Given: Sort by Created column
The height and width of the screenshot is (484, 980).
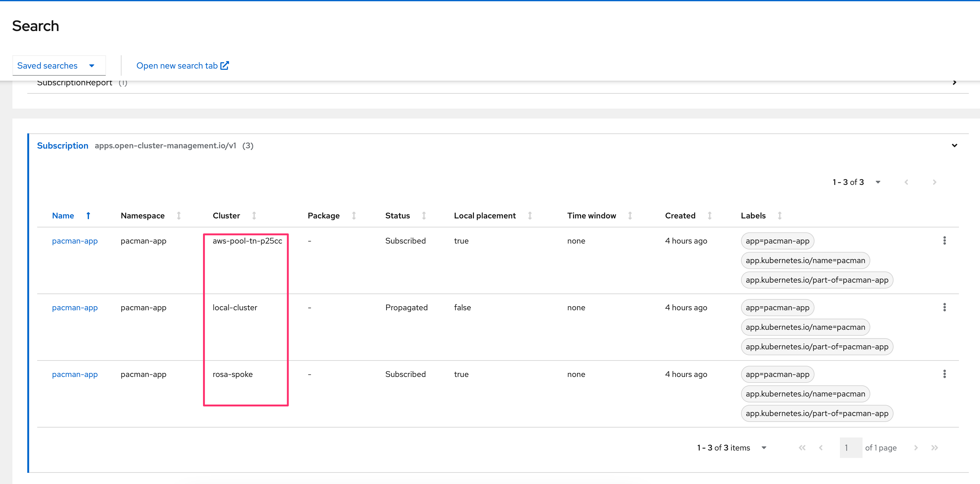Looking at the screenshot, I should 680,216.
